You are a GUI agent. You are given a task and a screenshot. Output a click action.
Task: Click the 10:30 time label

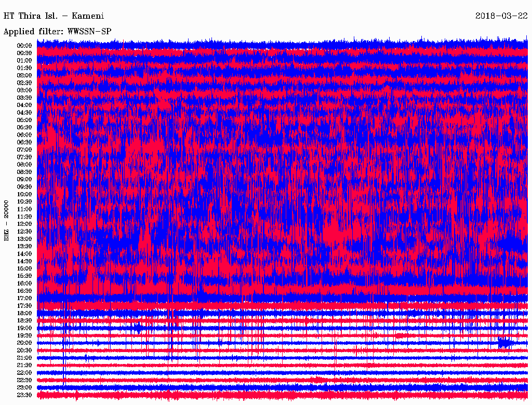click(24, 201)
